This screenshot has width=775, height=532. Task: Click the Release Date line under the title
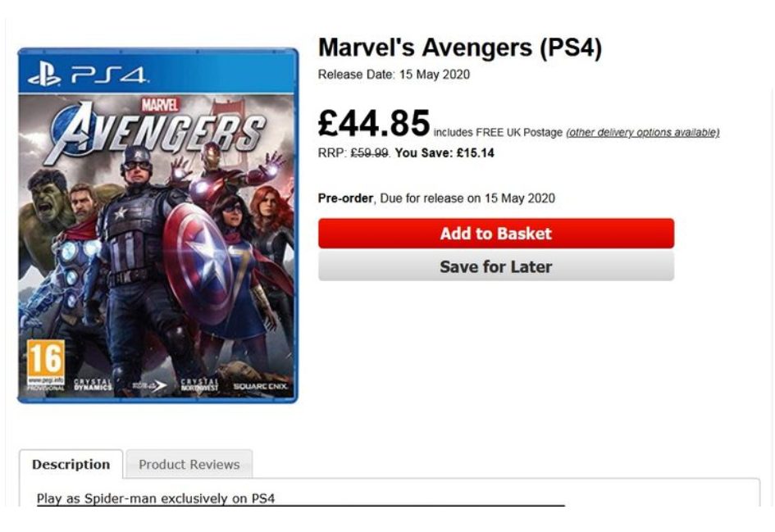394,75
